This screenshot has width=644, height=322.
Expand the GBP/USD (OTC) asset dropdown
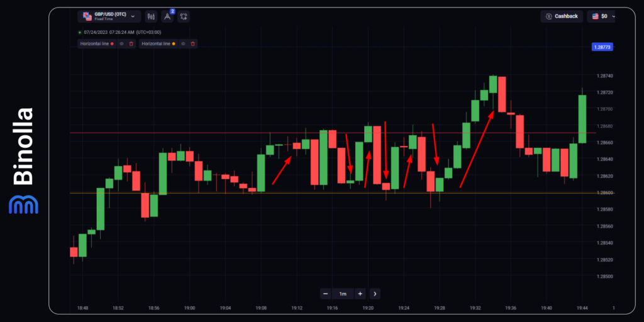coord(132,16)
